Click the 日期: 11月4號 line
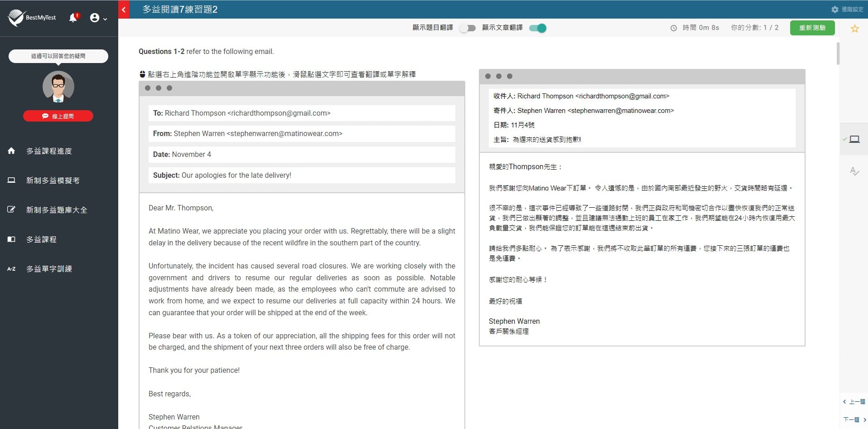Image resolution: width=868 pixels, height=429 pixels. tap(514, 125)
